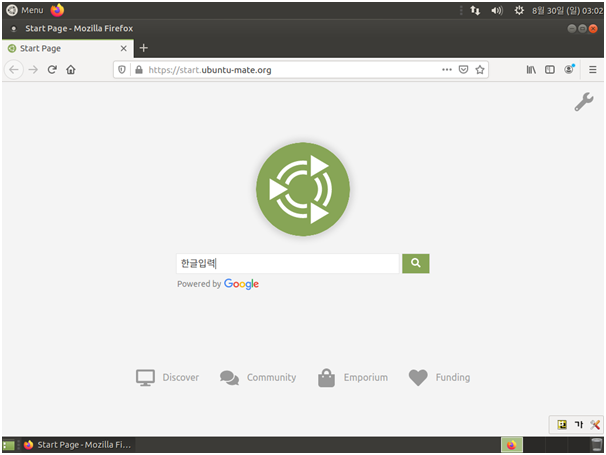Viewport: 606px width, 455px height.
Task: Open the Library bookmarks and history
Action: tap(531, 70)
